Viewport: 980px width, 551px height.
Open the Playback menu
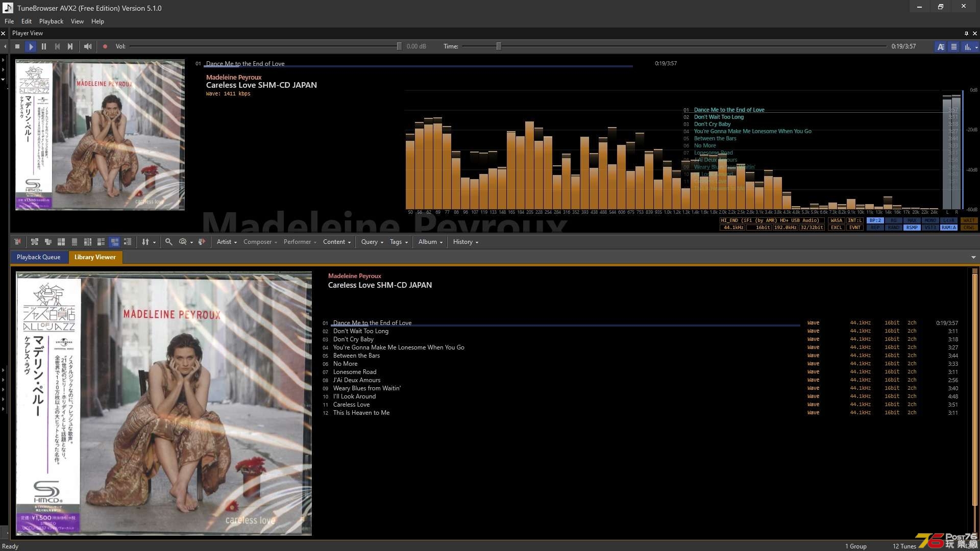51,21
